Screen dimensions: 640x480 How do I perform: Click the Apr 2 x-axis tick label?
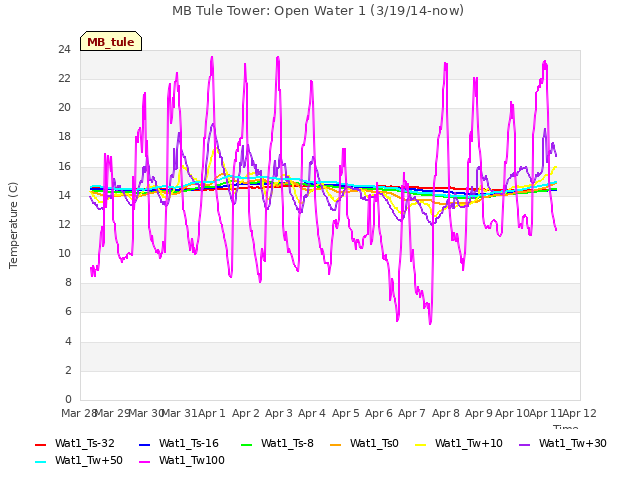pos(246,413)
